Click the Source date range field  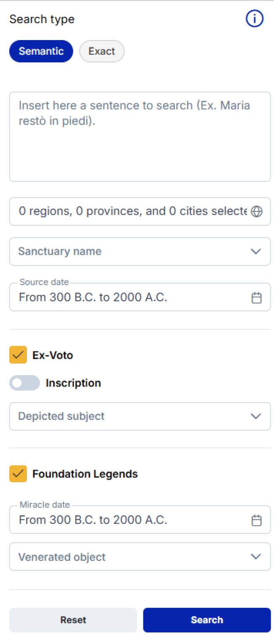(x=126, y=298)
